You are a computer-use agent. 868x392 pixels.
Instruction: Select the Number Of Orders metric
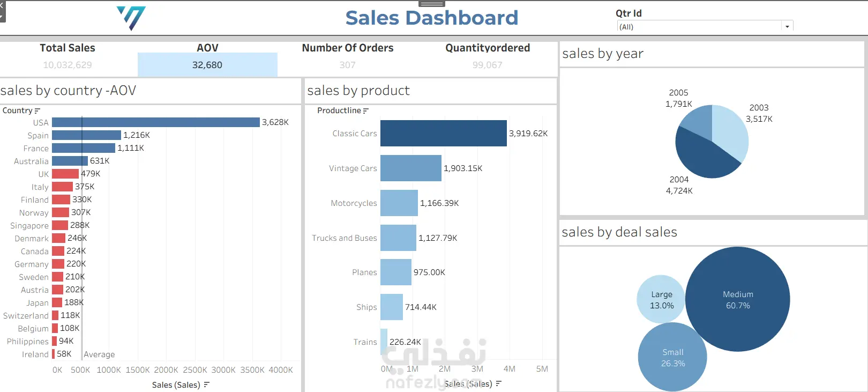pos(348,56)
